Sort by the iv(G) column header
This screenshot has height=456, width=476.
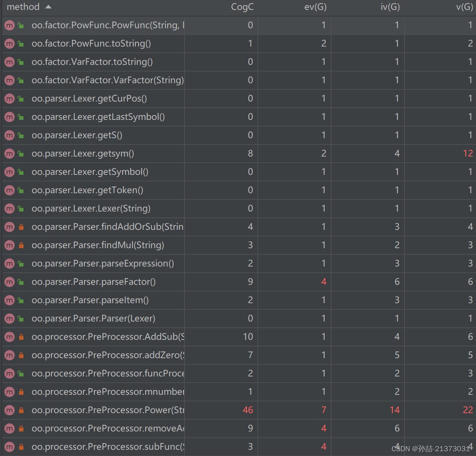(x=390, y=7)
